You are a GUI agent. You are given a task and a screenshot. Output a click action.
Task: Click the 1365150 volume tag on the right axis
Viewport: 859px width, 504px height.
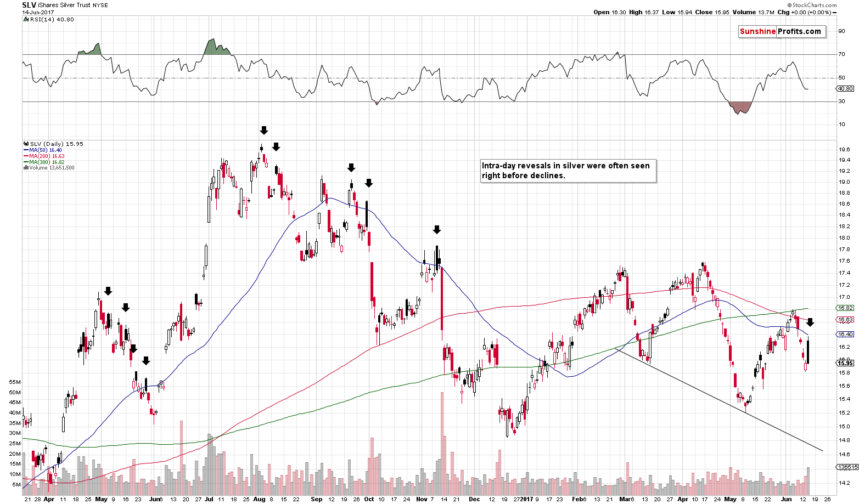(847, 467)
